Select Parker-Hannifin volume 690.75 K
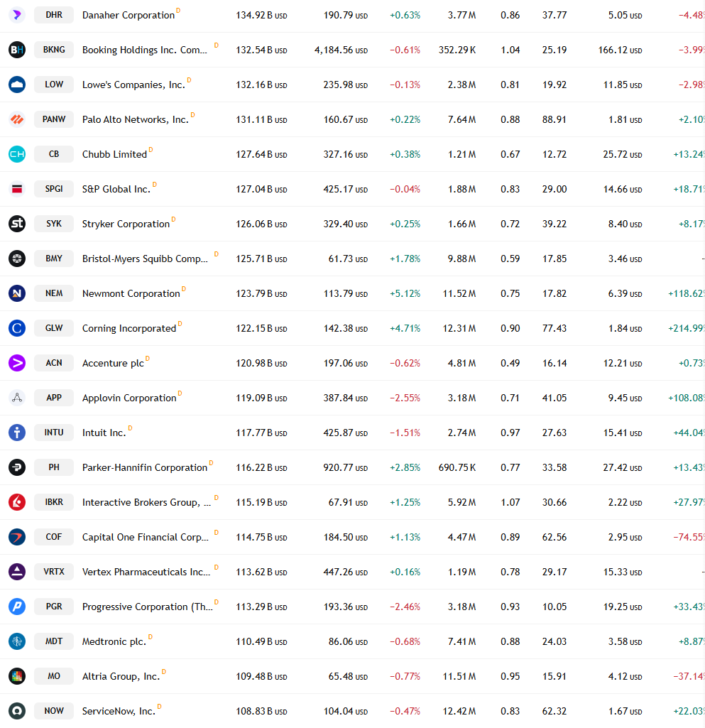Screen dimensions: 705x728 click(x=457, y=468)
